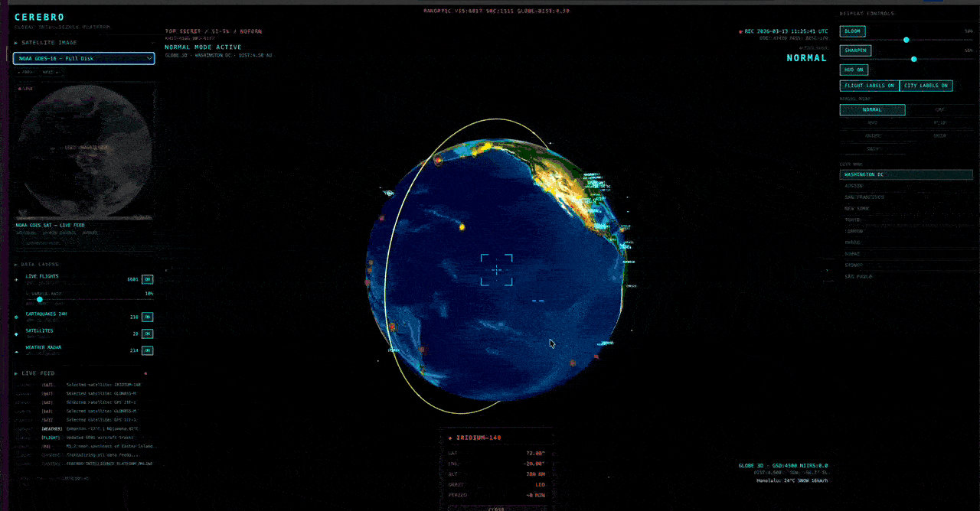Adjust the Bloom intensity slider handle

[x=906, y=40]
